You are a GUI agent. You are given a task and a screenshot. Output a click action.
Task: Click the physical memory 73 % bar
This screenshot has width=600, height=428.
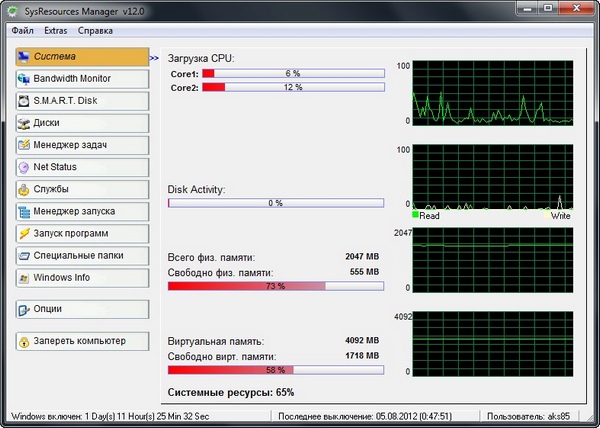coord(276,286)
